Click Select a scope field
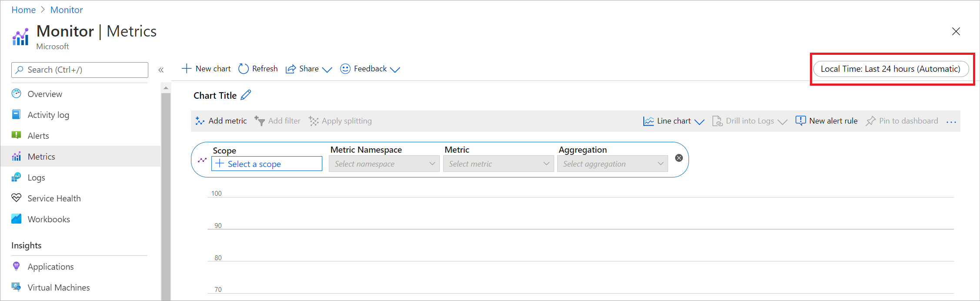Screen dimensions: 980x301 click(267, 164)
